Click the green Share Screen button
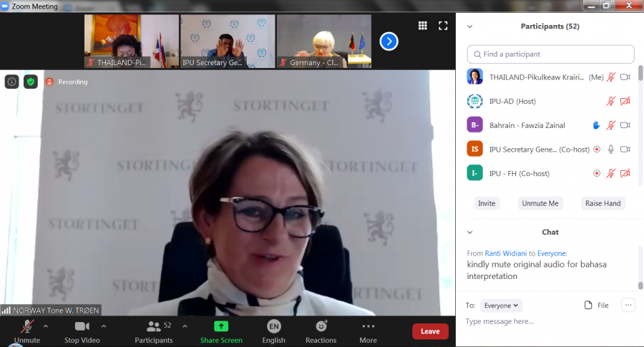The width and height of the screenshot is (644, 347). [221, 331]
